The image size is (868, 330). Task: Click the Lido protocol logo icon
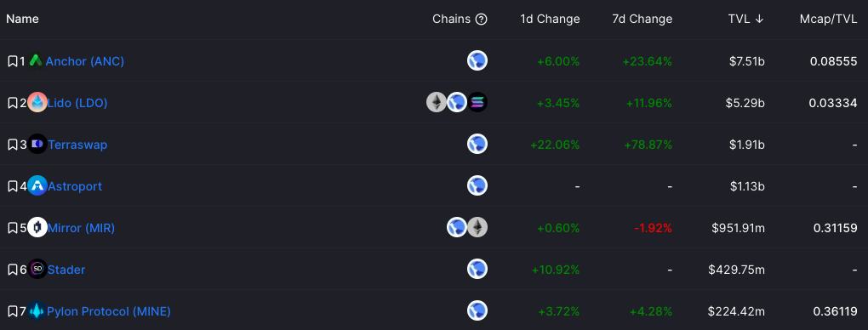pos(37,102)
